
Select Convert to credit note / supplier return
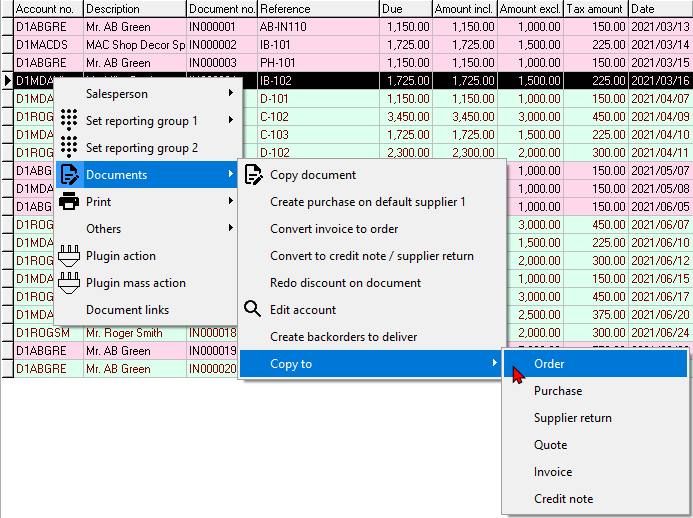(x=373, y=255)
